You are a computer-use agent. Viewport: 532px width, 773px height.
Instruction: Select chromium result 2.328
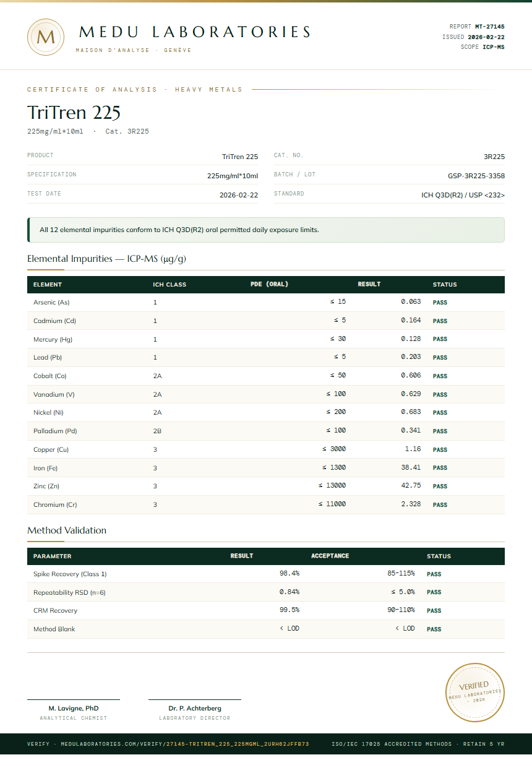(411, 504)
